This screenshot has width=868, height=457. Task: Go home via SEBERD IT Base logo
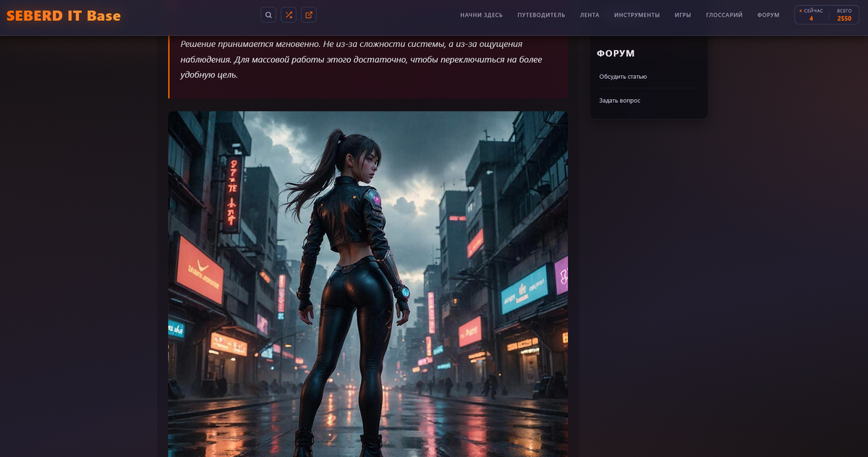pyautogui.click(x=64, y=15)
